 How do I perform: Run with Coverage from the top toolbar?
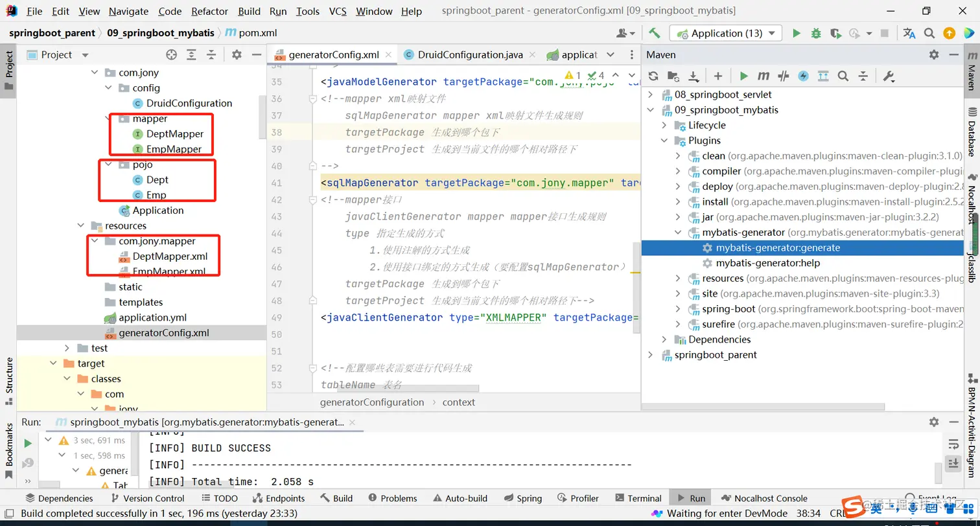point(835,33)
